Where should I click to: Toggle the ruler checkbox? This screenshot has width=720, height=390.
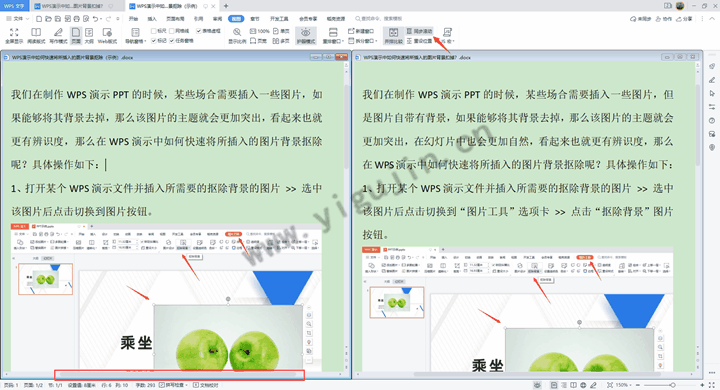159,31
